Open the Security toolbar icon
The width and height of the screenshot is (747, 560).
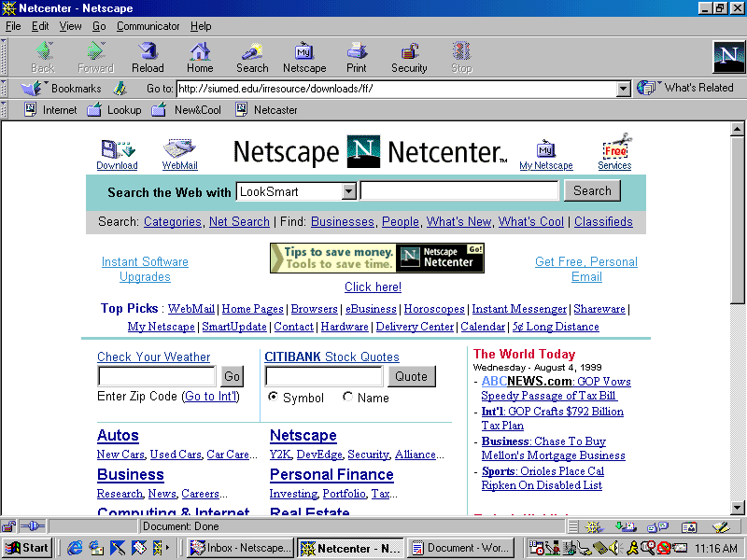click(409, 57)
